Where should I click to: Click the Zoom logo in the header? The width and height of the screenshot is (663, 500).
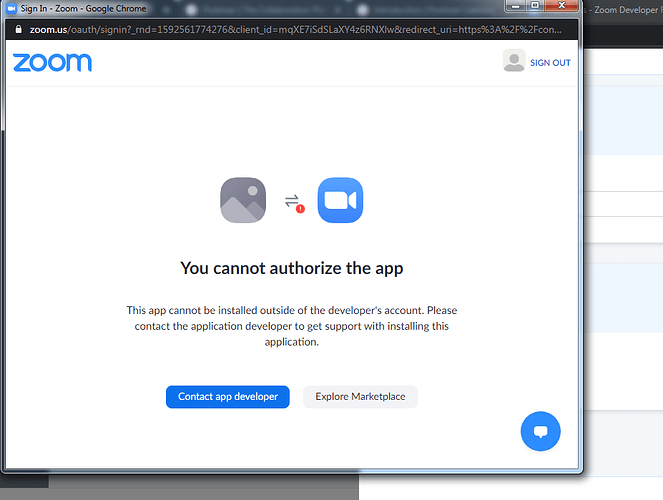click(x=52, y=63)
